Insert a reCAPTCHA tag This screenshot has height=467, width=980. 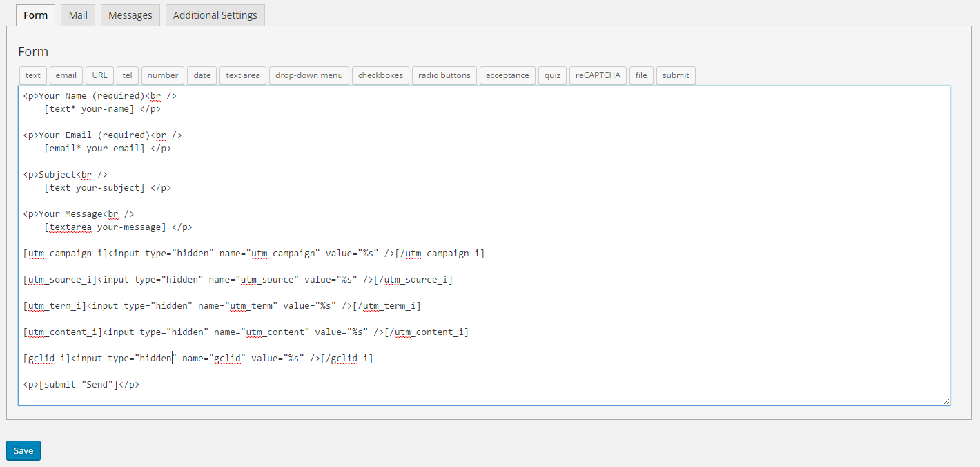click(x=598, y=75)
